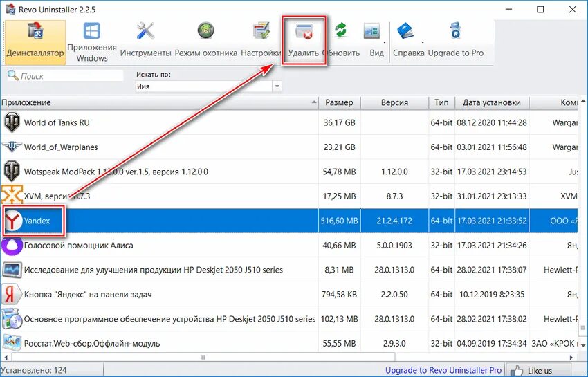The height and width of the screenshot is (377, 588).
Task: Select Росстат.Web-сбор.Оффлайн-модуль entry
Action: tap(92, 343)
